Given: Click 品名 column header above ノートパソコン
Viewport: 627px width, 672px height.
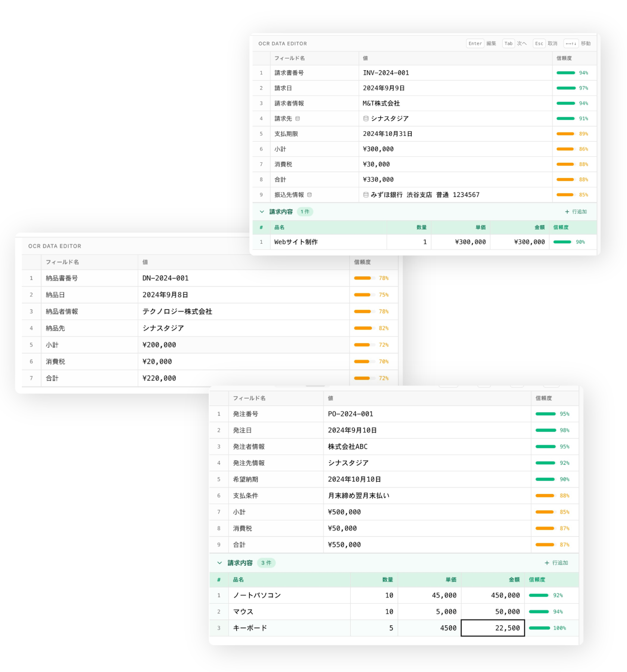Looking at the screenshot, I should 238,580.
